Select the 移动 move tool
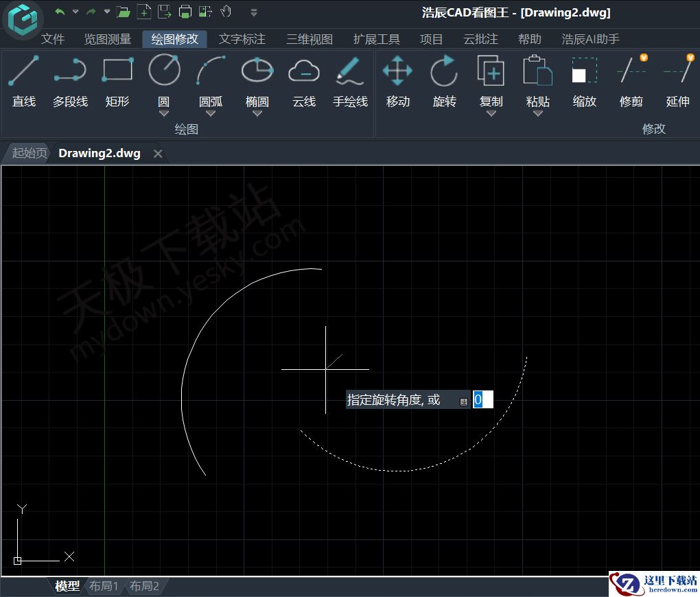700x597 pixels. tap(398, 81)
